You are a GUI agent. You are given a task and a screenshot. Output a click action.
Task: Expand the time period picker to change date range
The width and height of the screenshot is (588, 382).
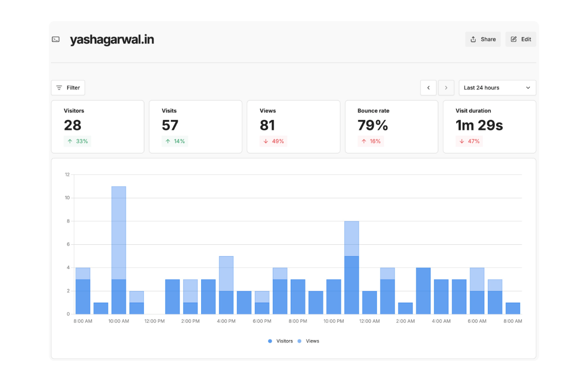pos(498,88)
